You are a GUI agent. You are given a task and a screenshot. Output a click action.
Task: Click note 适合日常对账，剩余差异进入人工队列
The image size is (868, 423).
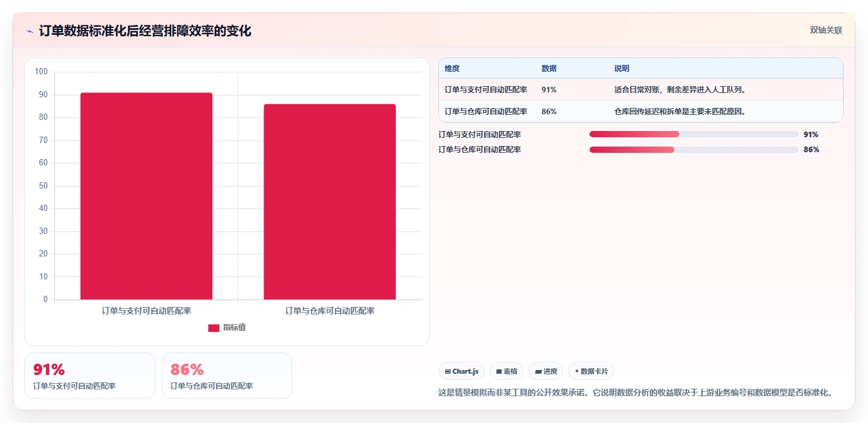tap(681, 90)
